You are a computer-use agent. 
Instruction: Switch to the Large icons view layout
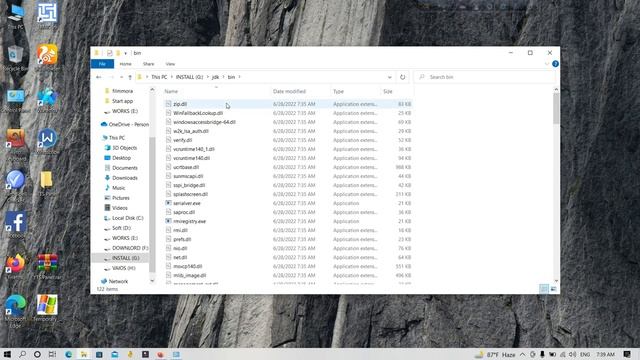click(x=553, y=289)
